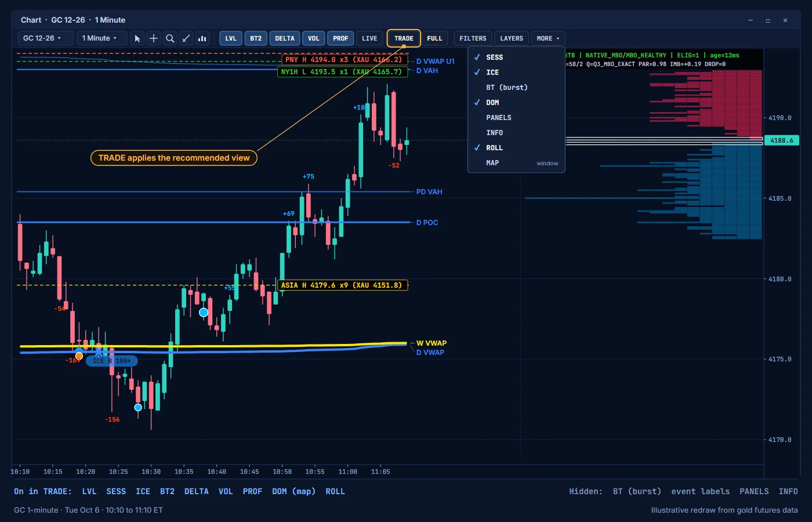
Task: Click the 11:00 time axis label
Action: tap(348, 472)
